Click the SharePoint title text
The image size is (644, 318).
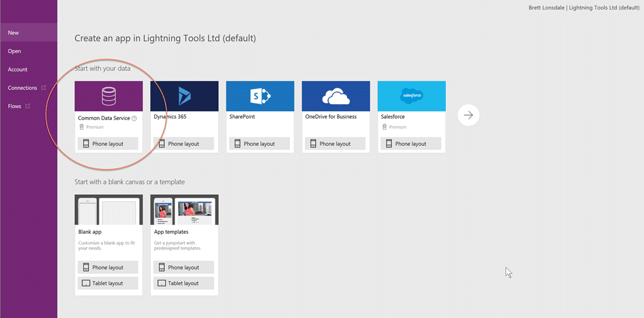(x=242, y=116)
